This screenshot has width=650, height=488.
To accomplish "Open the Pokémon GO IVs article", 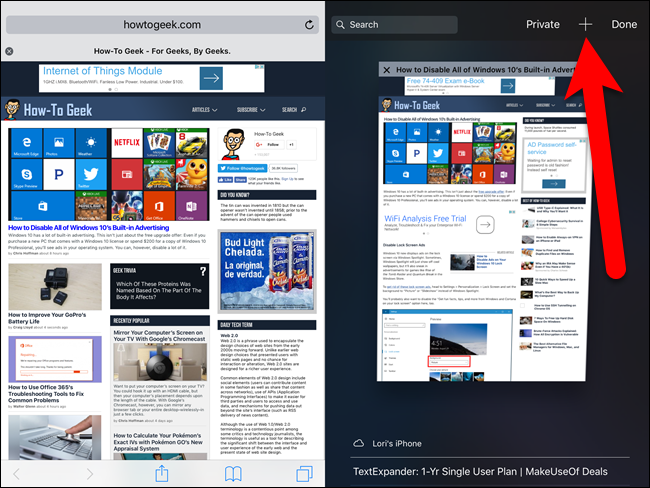I will 158,442.
